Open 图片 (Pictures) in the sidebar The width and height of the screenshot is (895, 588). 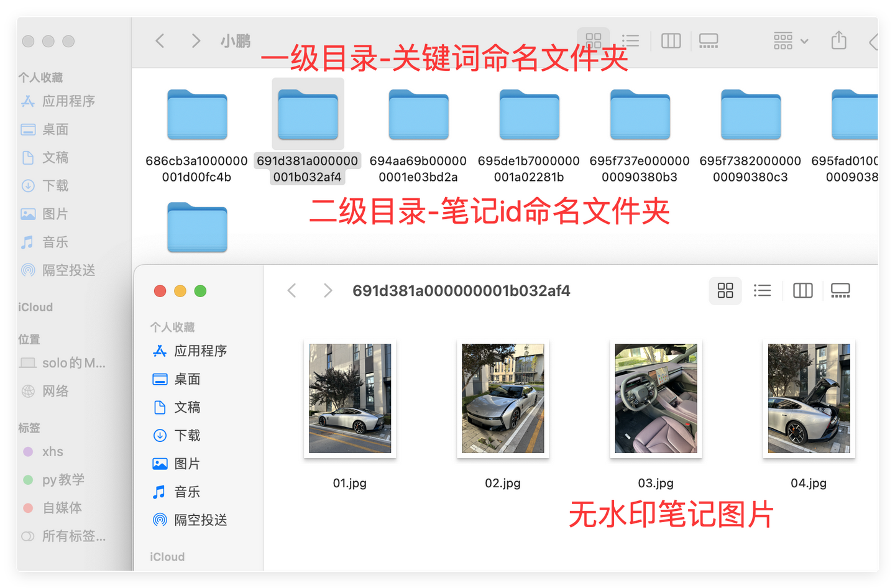[55, 214]
